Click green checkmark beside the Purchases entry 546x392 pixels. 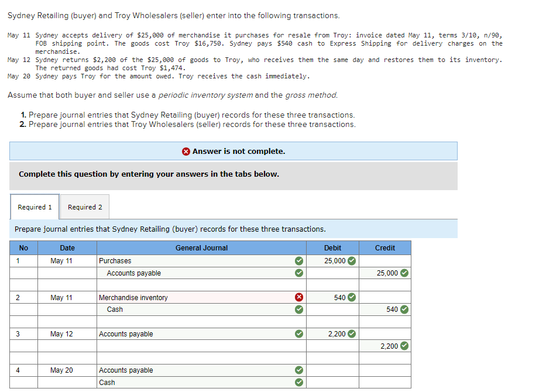(298, 260)
